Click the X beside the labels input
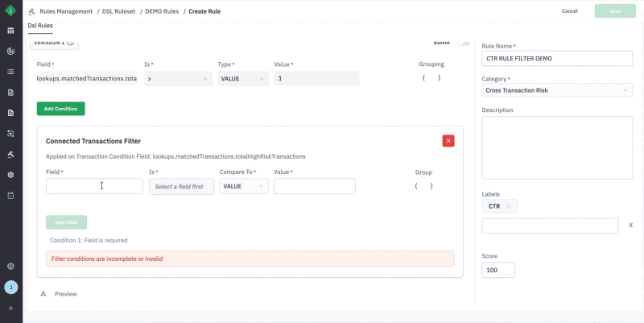Image resolution: width=644 pixels, height=323 pixels. (630, 226)
